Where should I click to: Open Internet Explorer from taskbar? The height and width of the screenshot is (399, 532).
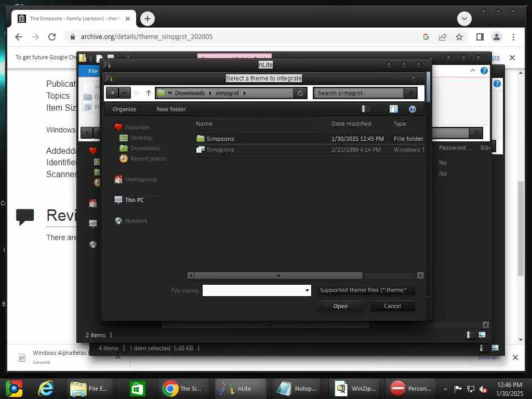coord(46,389)
